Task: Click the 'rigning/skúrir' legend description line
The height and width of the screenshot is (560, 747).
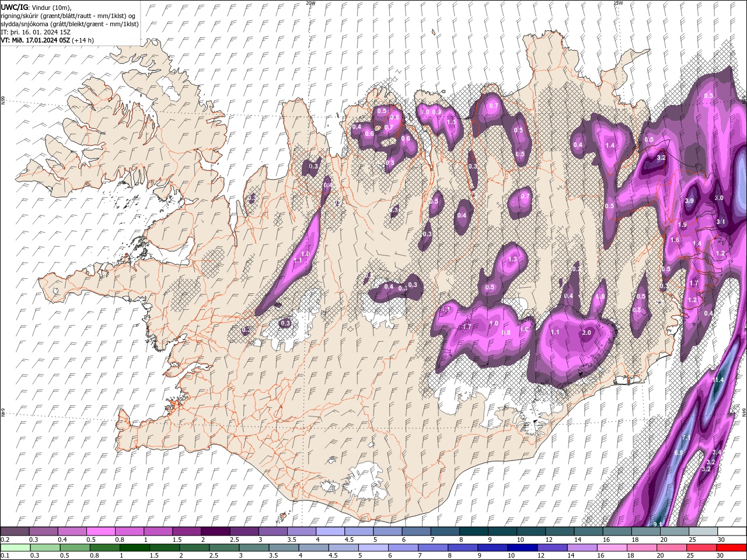Action: [x=68, y=15]
